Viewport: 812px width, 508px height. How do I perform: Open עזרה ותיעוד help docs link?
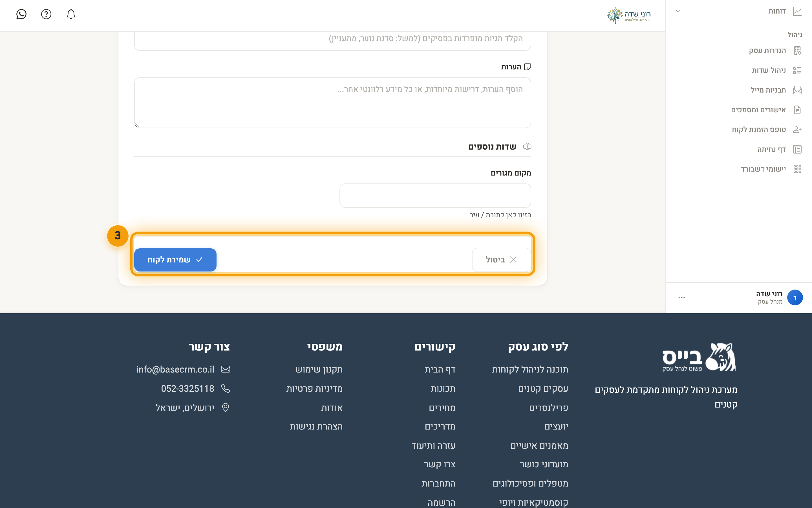coord(433,446)
